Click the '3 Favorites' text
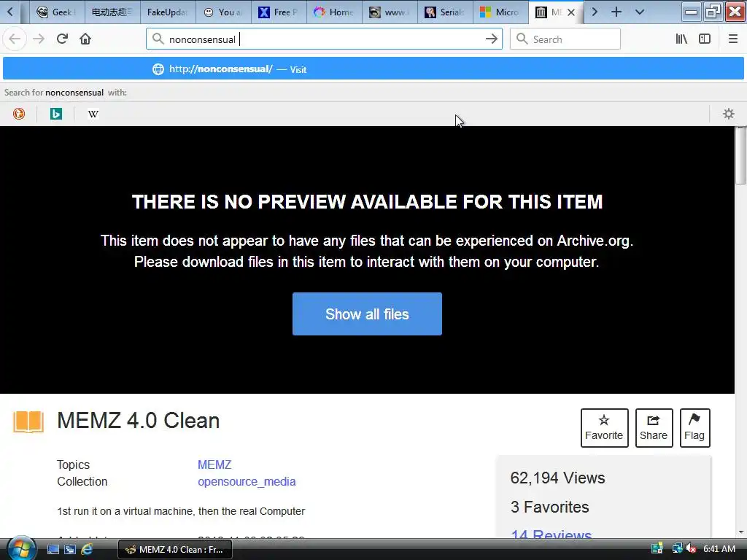Screen dimensions: 747x560 point(549,507)
